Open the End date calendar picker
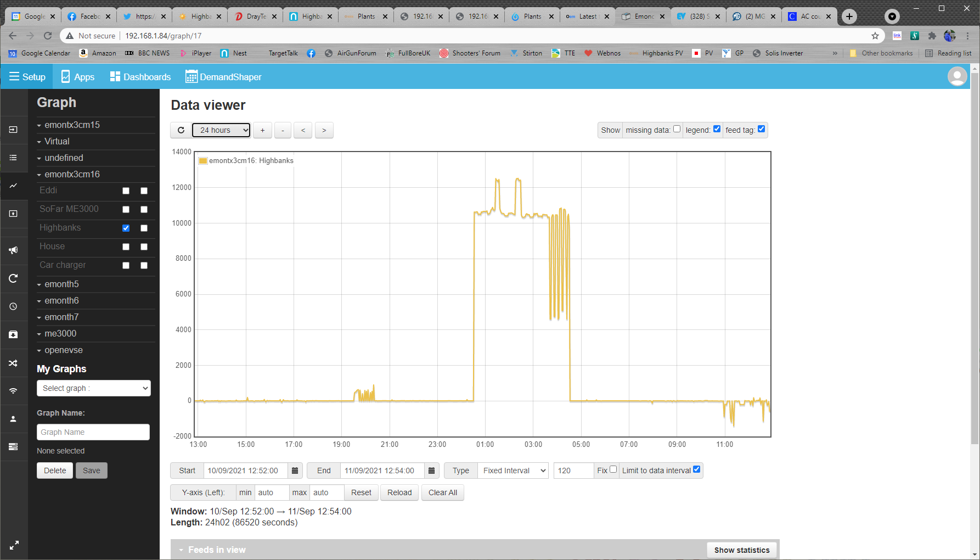This screenshot has height=560, width=980. pyautogui.click(x=431, y=471)
